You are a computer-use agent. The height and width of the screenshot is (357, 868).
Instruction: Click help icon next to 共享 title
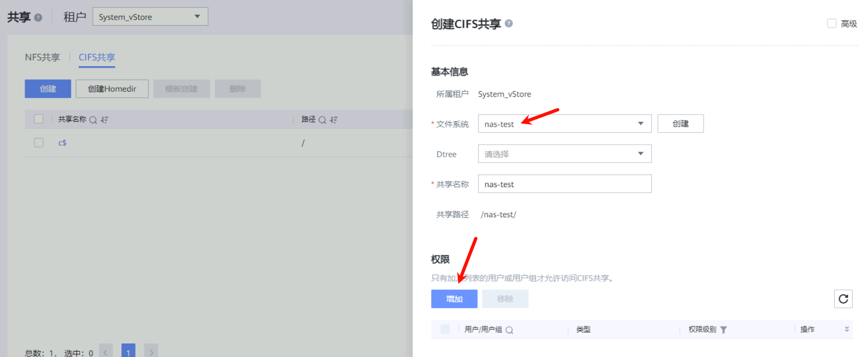[38, 17]
